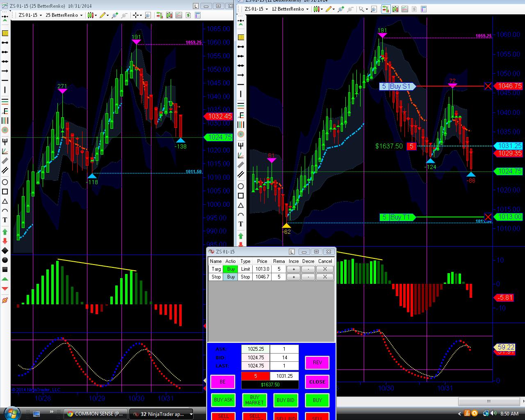Open indicators icon in 25 BetterRenko chart toolbar
Image resolution: width=525 pixels, height=420 pixels.
pyautogui.click(x=179, y=15)
